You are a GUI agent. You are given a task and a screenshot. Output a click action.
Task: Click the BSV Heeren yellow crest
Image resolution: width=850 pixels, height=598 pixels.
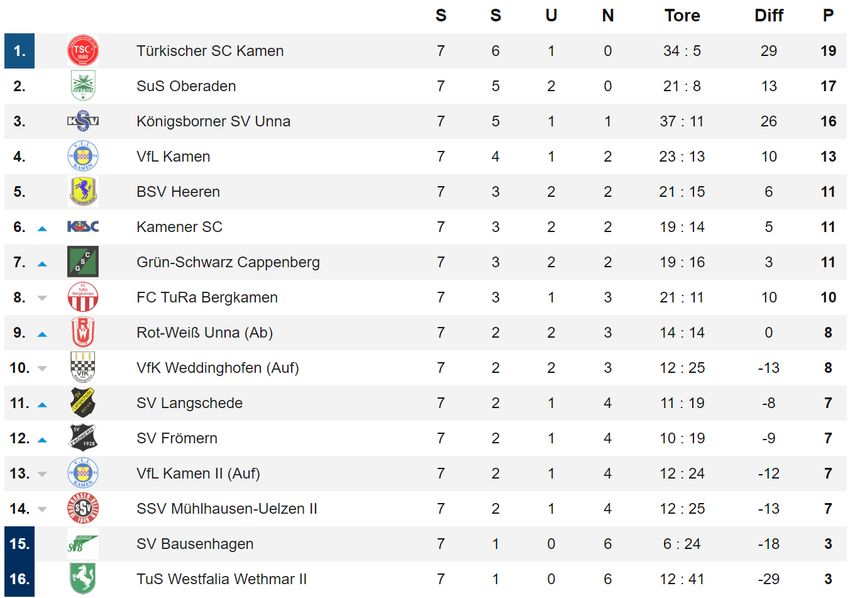click(83, 191)
